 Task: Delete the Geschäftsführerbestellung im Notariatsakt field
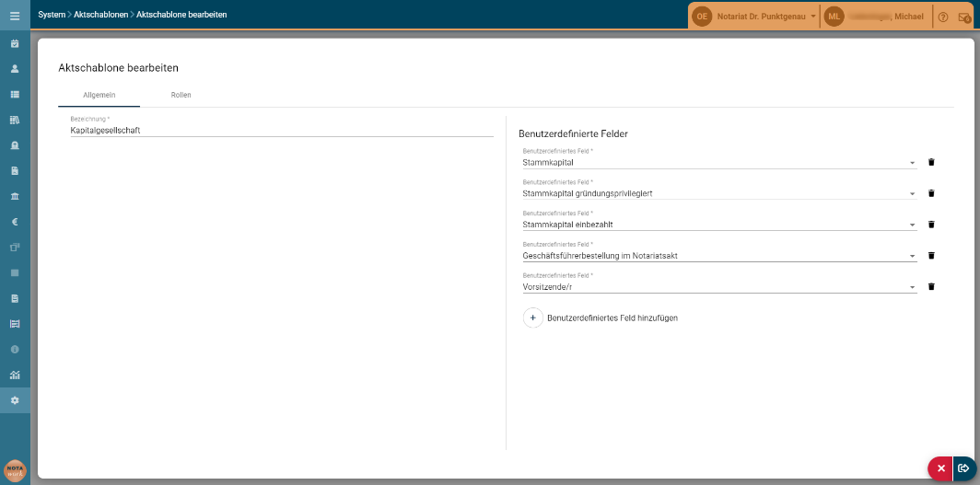click(x=930, y=256)
